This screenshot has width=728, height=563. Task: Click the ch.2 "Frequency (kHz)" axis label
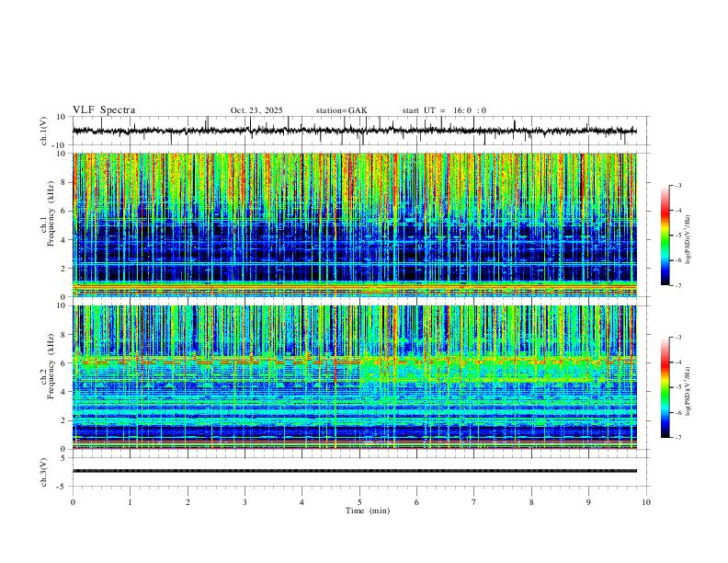[x=51, y=366]
